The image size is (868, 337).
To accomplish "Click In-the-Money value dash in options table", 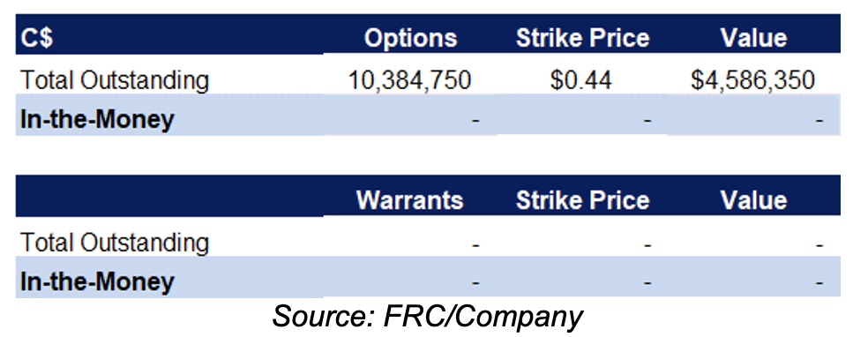I will point(819,120).
